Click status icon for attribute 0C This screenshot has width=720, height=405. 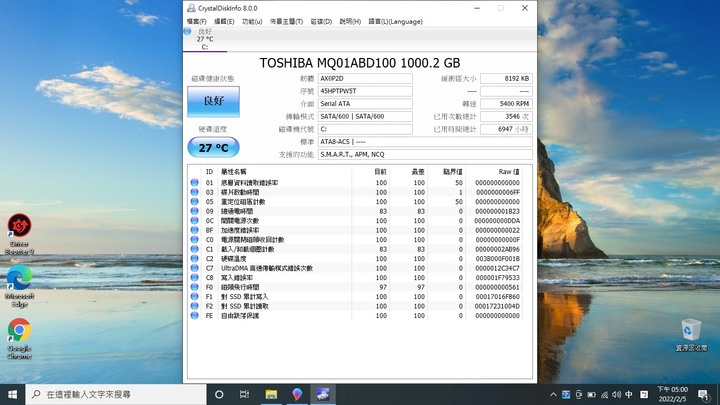[x=195, y=220]
